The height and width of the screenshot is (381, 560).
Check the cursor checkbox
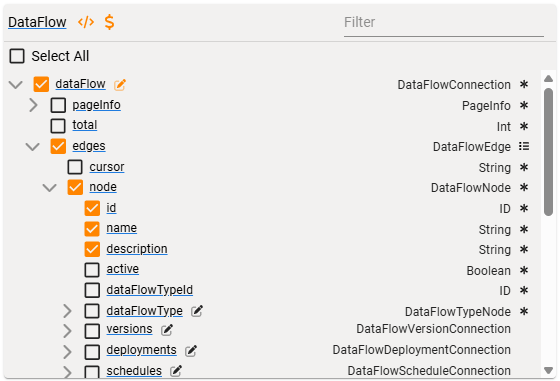point(75,167)
